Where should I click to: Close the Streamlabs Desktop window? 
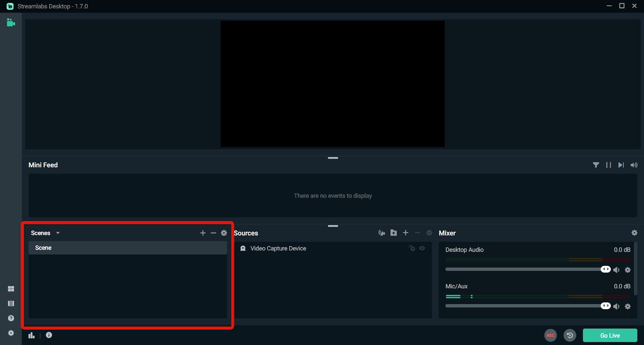pyautogui.click(x=634, y=6)
